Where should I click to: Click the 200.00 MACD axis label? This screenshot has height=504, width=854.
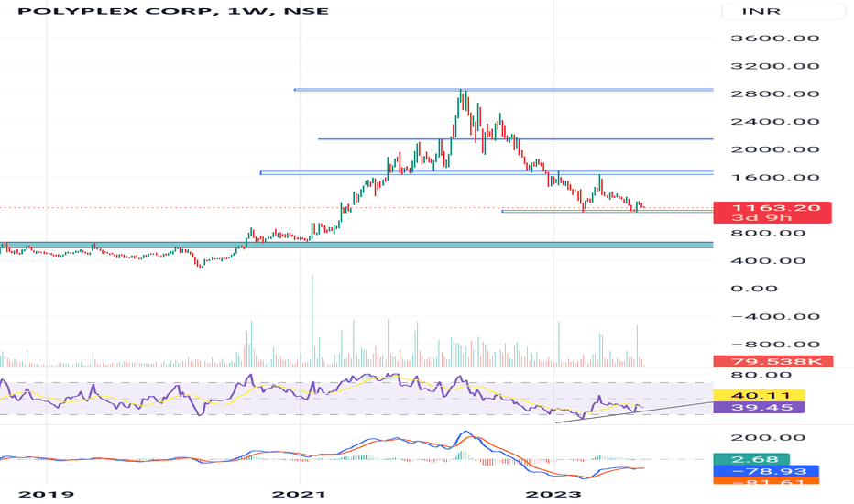click(x=769, y=437)
